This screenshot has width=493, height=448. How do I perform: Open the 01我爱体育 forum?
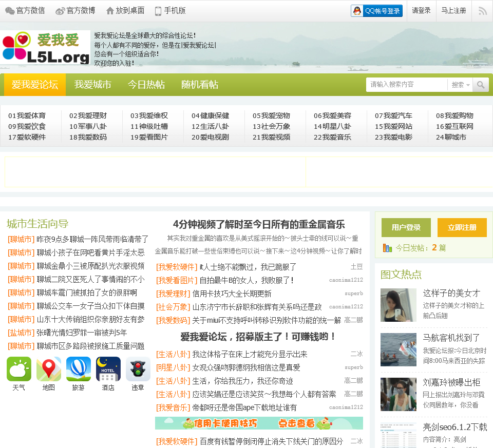coord(27,115)
